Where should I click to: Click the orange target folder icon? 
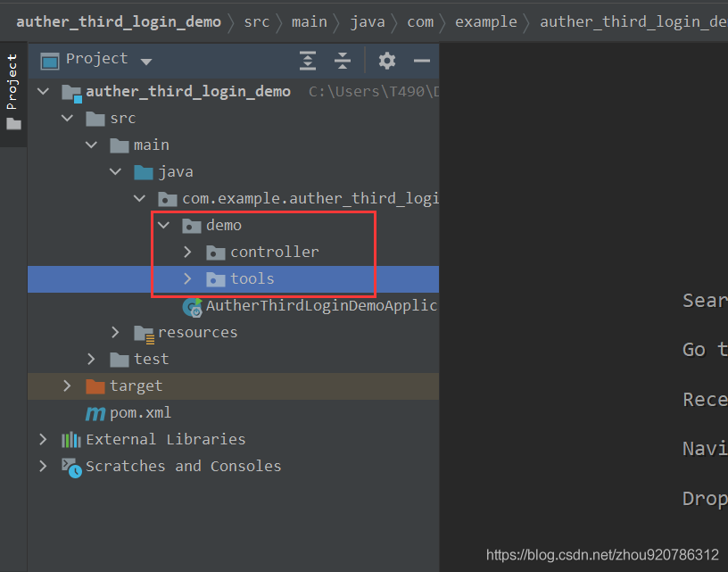pos(95,386)
